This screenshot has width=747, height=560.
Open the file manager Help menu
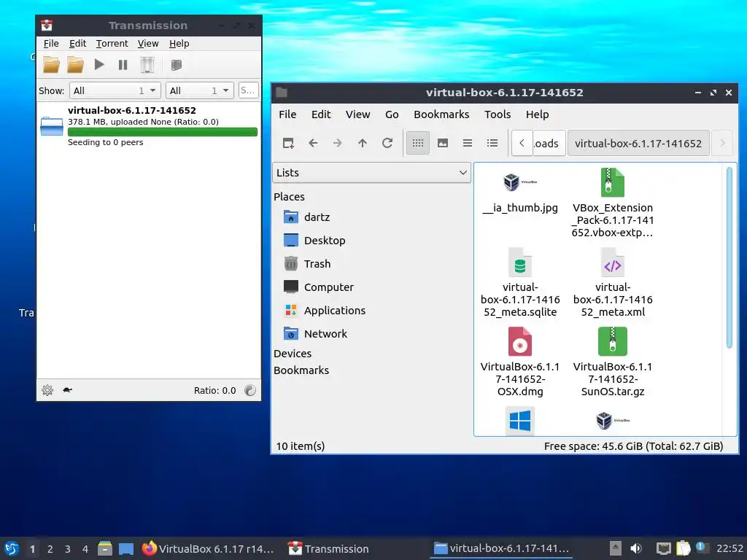click(537, 114)
